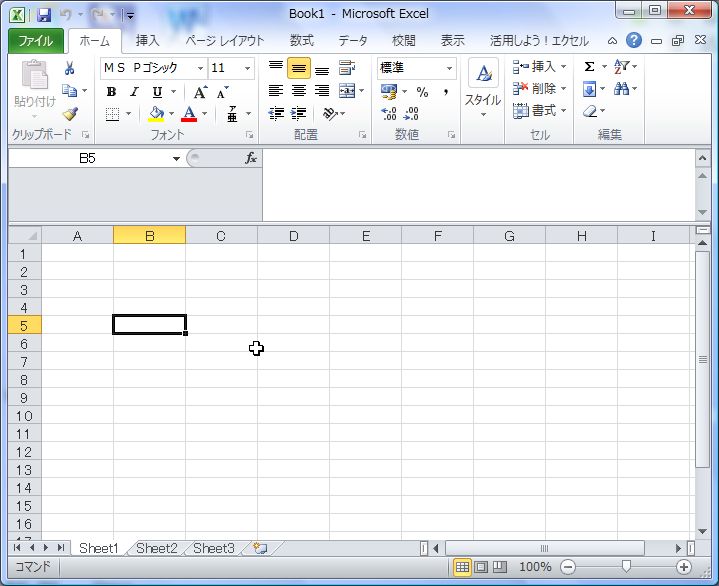The width and height of the screenshot is (719, 586).
Task: Open the Name Box B5 dropdown arrow
Action: click(x=176, y=159)
